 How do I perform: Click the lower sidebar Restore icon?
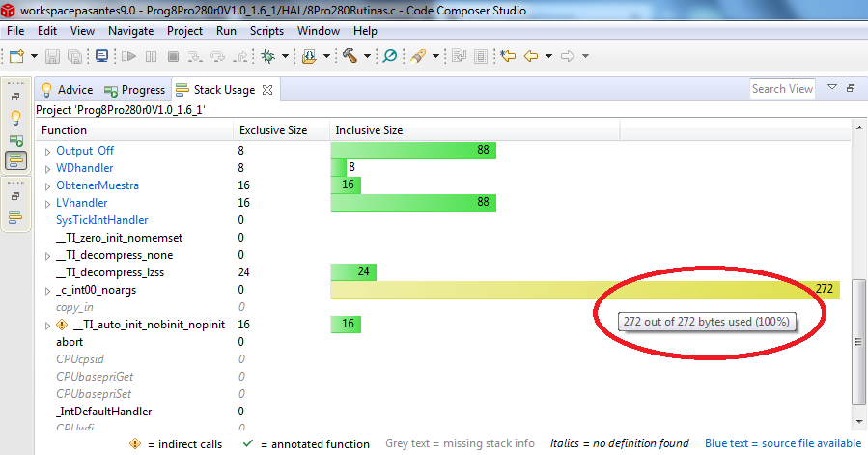tap(15, 196)
